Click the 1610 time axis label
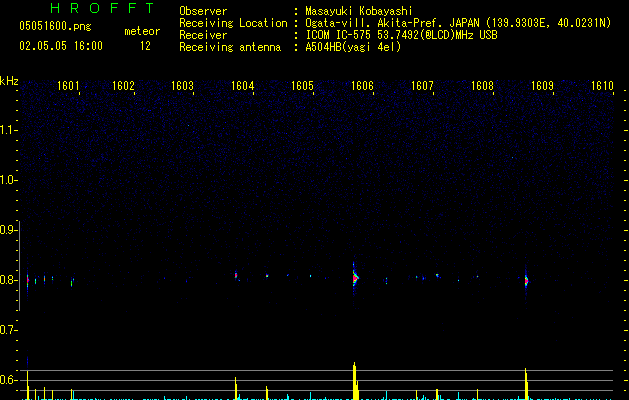629x400 pixels. [x=603, y=86]
